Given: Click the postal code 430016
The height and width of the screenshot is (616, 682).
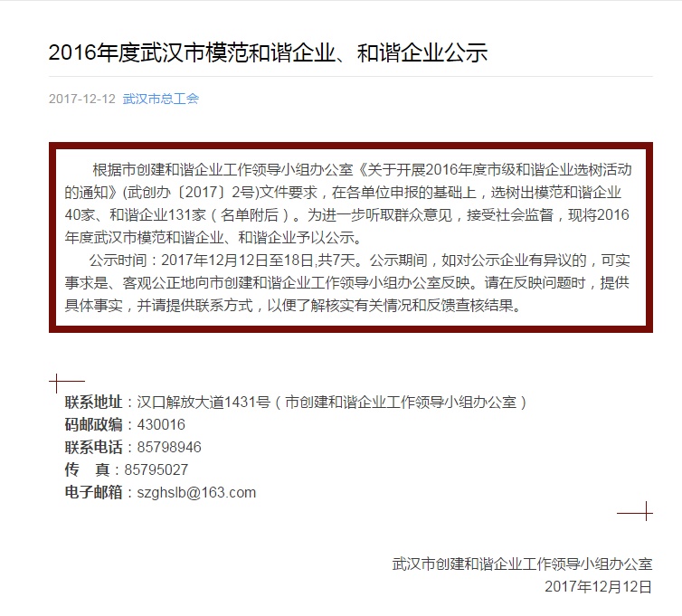Looking at the screenshot, I should (161, 424).
